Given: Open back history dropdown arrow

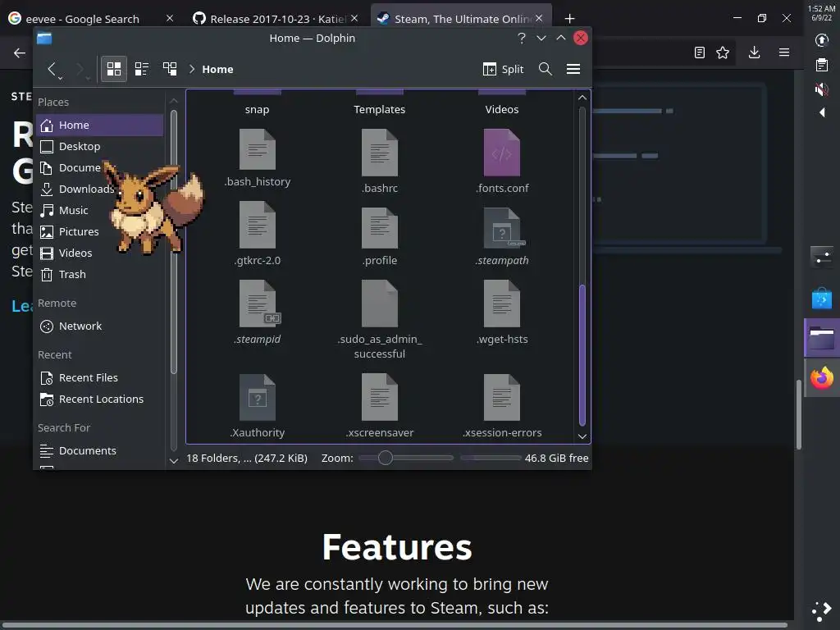Looking at the screenshot, I should pos(61,78).
